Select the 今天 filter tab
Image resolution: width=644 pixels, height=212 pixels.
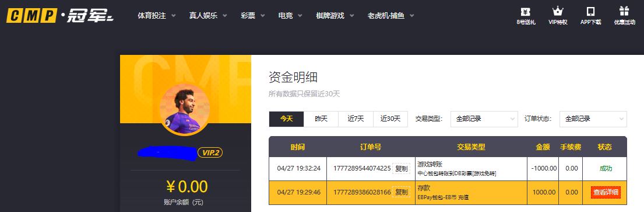(x=287, y=119)
